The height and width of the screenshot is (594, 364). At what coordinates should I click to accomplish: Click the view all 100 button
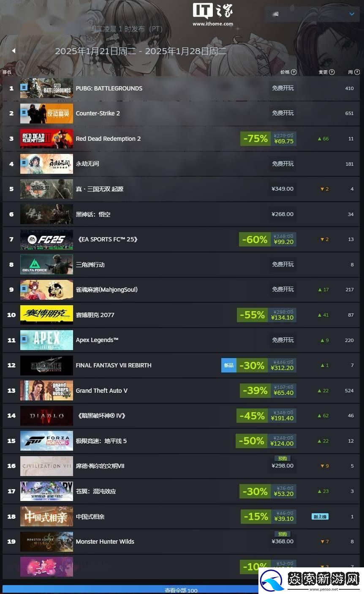(181, 590)
